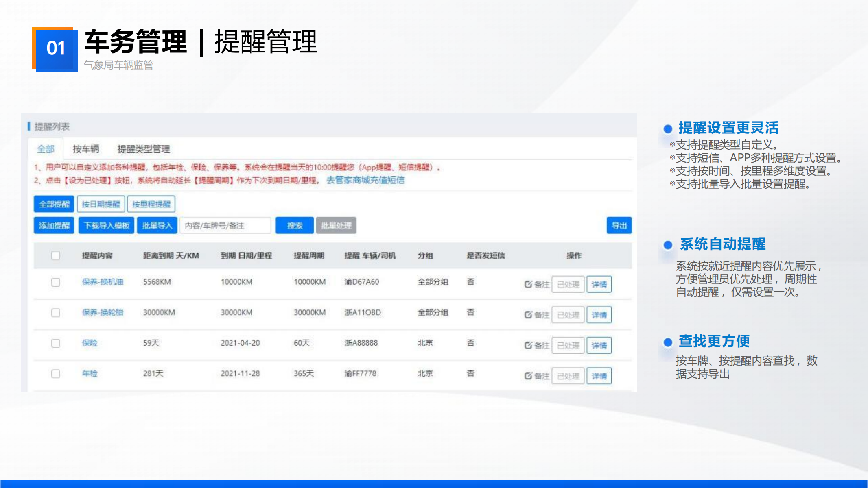The image size is (868, 488).
Task: Click the 备注 edit icon for 保险 row
Action: (528, 345)
